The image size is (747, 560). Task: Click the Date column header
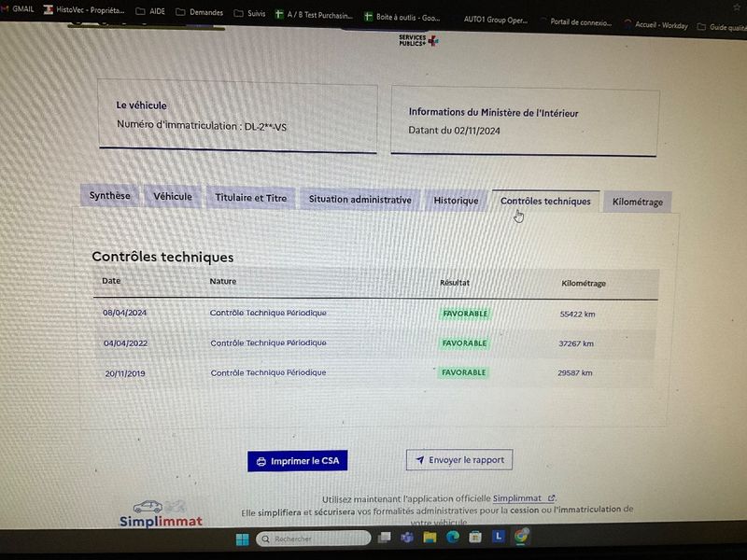click(111, 281)
